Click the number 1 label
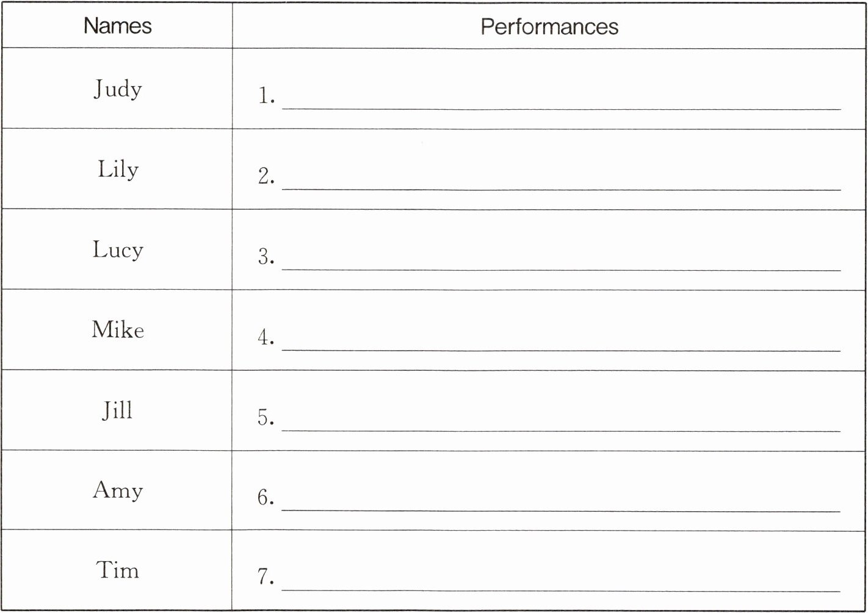This screenshot has height=613, width=868. pyautogui.click(x=266, y=96)
